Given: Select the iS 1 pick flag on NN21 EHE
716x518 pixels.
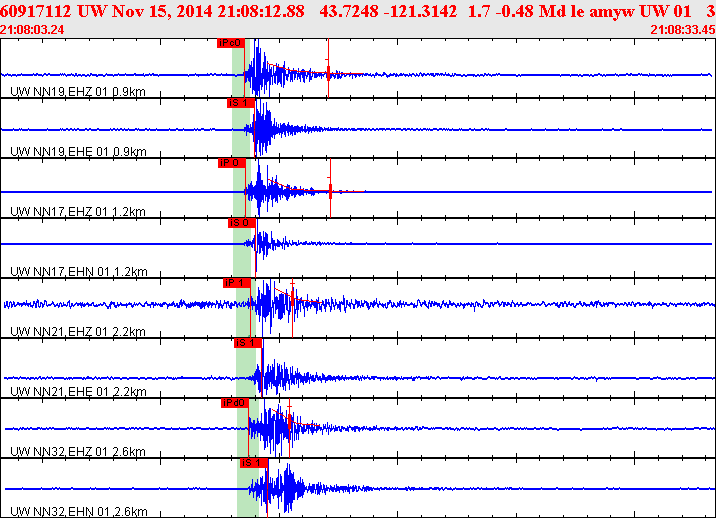Looking at the screenshot, I should pyautogui.click(x=247, y=343).
